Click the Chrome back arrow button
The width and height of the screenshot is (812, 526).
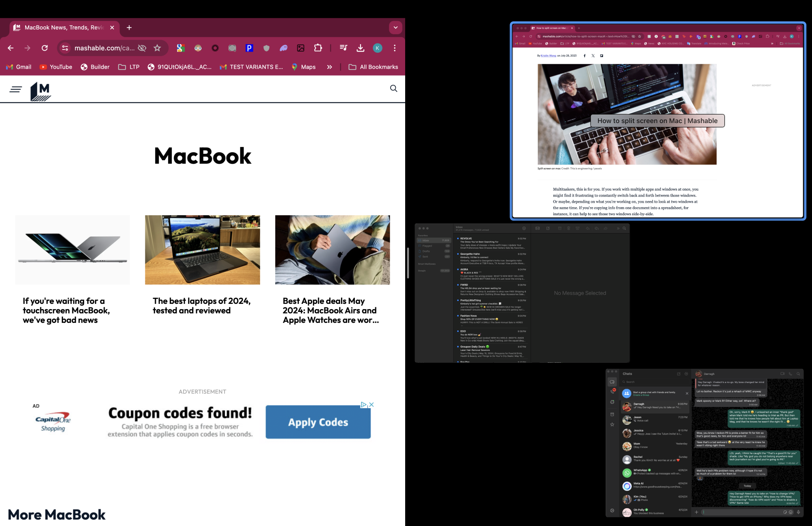click(11, 48)
